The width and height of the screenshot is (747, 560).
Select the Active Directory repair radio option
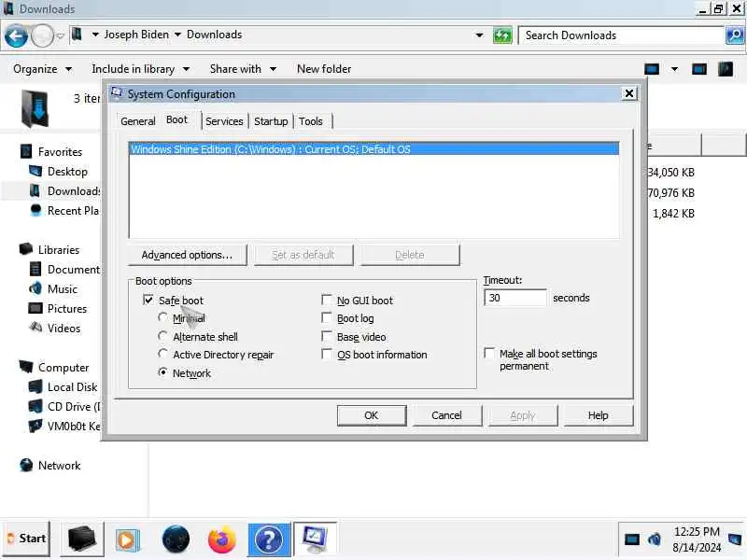click(x=162, y=354)
